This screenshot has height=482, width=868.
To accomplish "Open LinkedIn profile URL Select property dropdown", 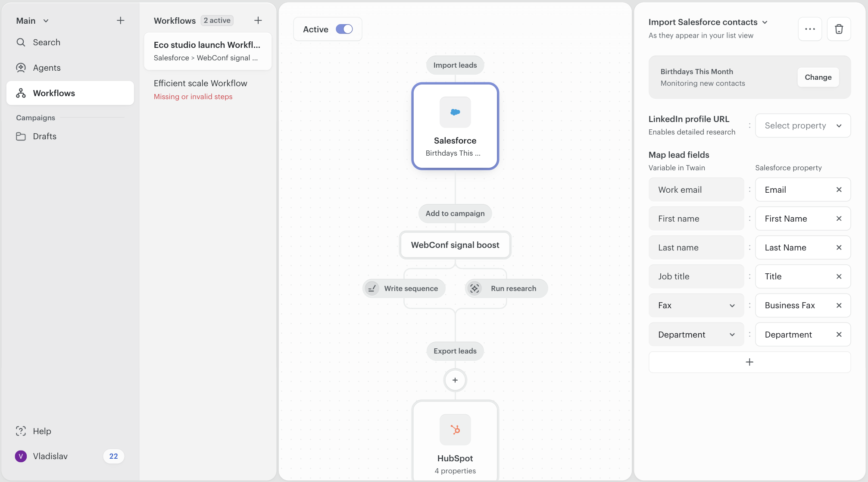I will point(803,125).
